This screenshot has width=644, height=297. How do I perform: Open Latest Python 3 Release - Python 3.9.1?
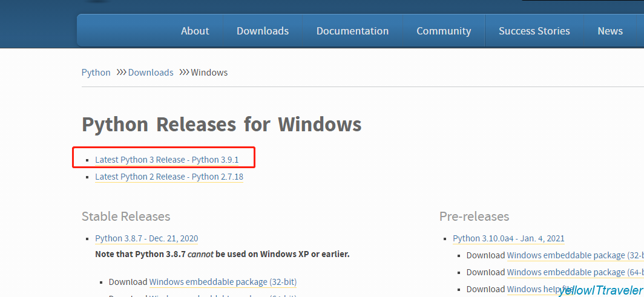(166, 160)
